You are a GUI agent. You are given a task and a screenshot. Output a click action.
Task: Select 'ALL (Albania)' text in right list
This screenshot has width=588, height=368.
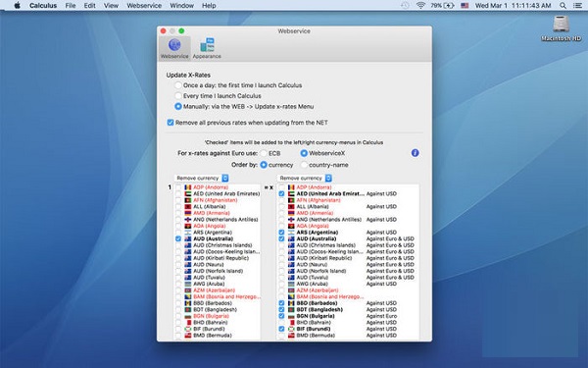(x=314, y=206)
